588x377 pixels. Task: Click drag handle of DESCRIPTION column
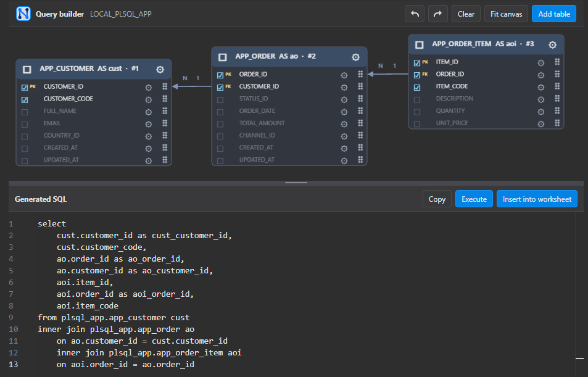pyautogui.click(x=557, y=98)
